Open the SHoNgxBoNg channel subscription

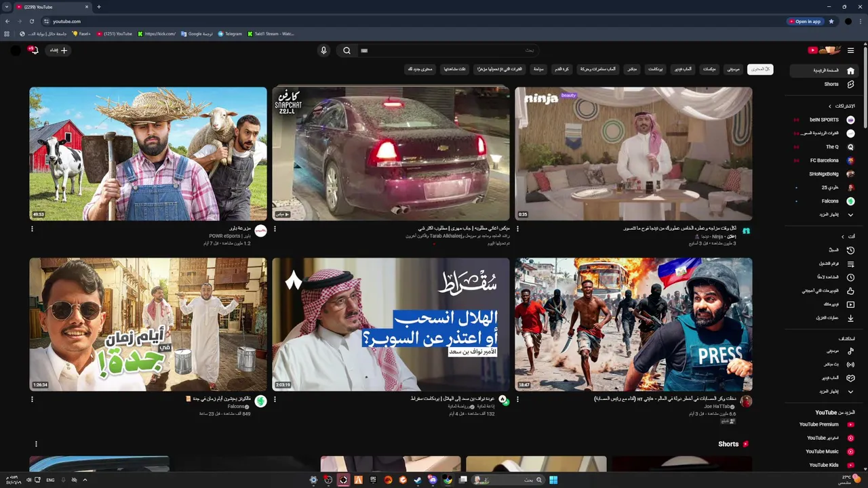pyautogui.click(x=824, y=174)
